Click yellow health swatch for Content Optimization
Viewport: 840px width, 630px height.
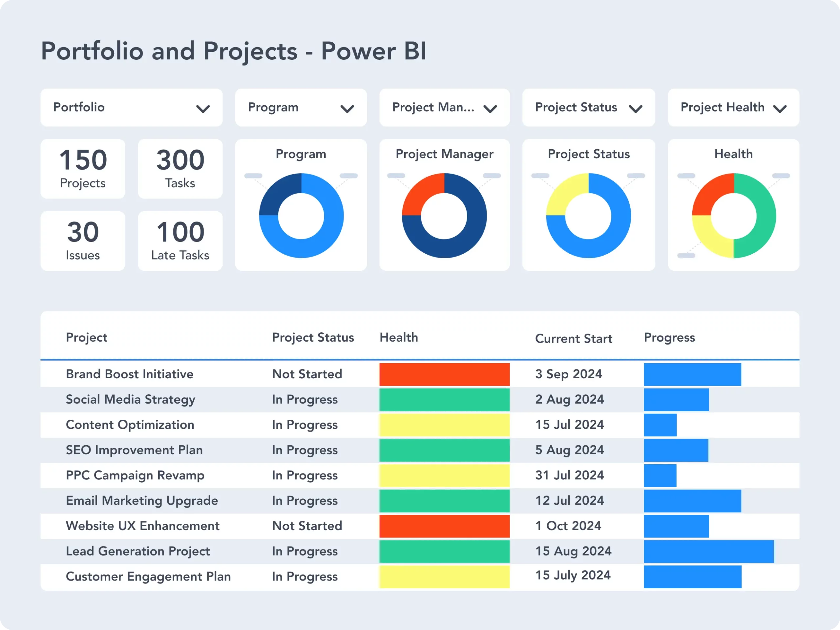[444, 425]
